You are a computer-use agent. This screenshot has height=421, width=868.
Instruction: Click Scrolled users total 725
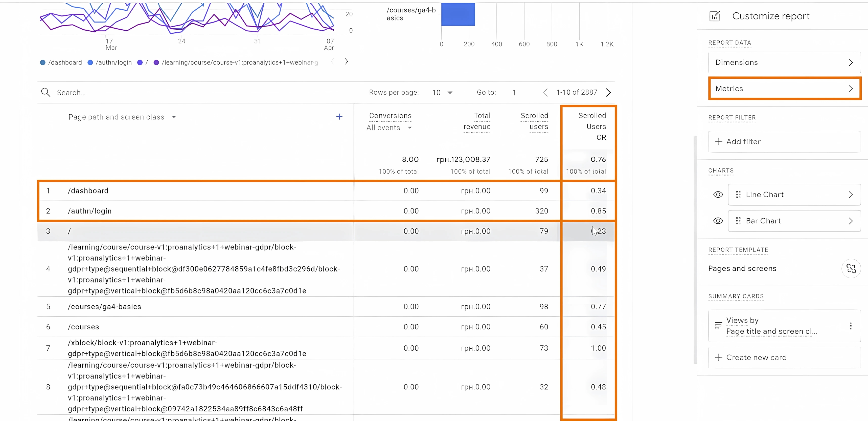[x=541, y=159]
